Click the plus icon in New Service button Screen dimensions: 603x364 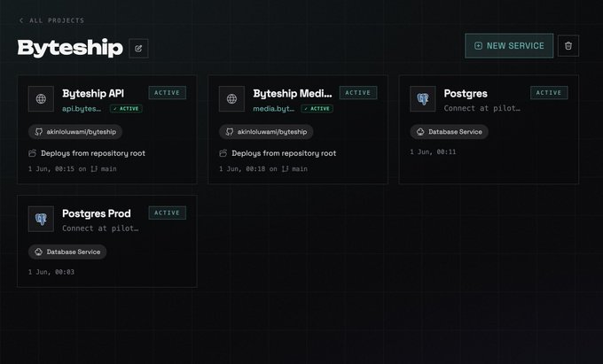[x=478, y=46]
